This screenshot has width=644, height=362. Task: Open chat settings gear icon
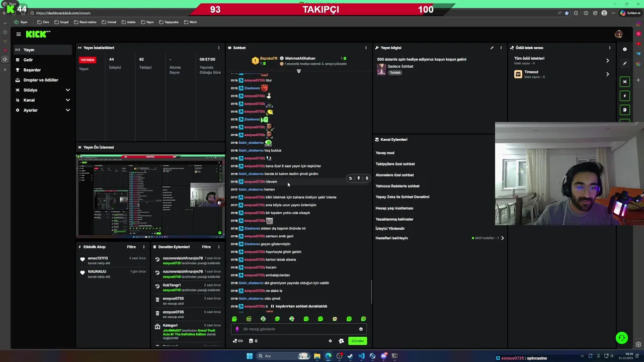pyautogui.click(x=330, y=341)
